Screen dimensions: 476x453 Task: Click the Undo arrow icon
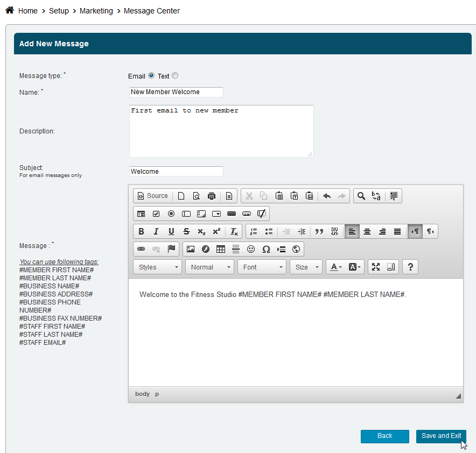pyautogui.click(x=327, y=196)
